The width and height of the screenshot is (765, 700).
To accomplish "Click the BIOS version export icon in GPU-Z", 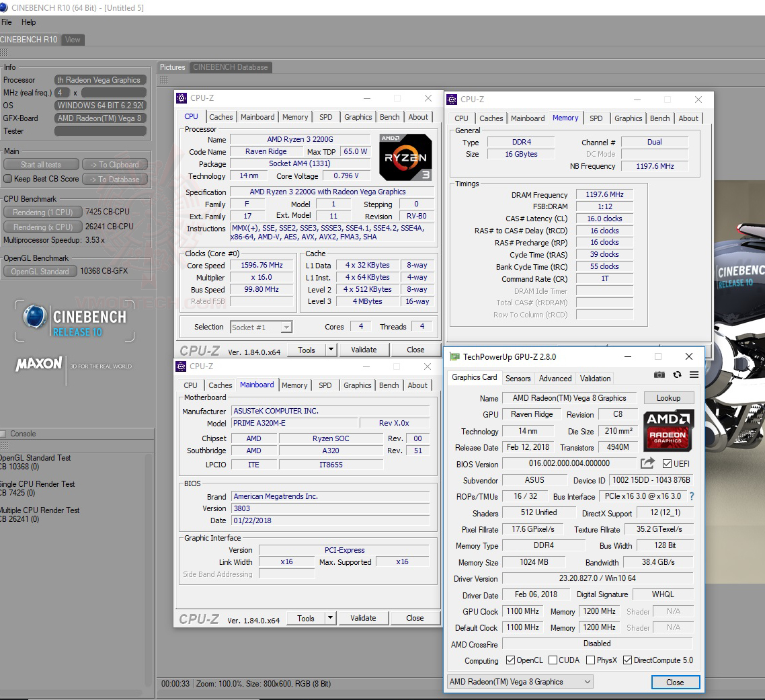I will pyautogui.click(x=647, y=463).
